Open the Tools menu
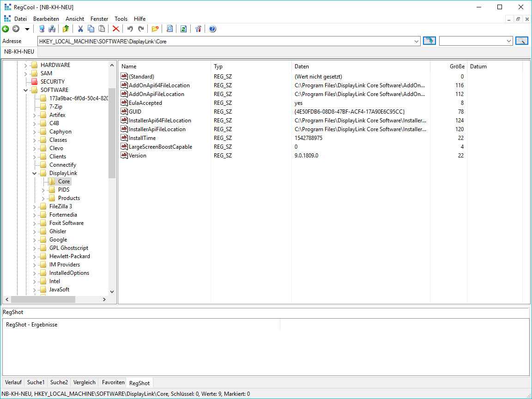Screen dimensions: 532x399 pyautogui.click(x=121, y=18)
